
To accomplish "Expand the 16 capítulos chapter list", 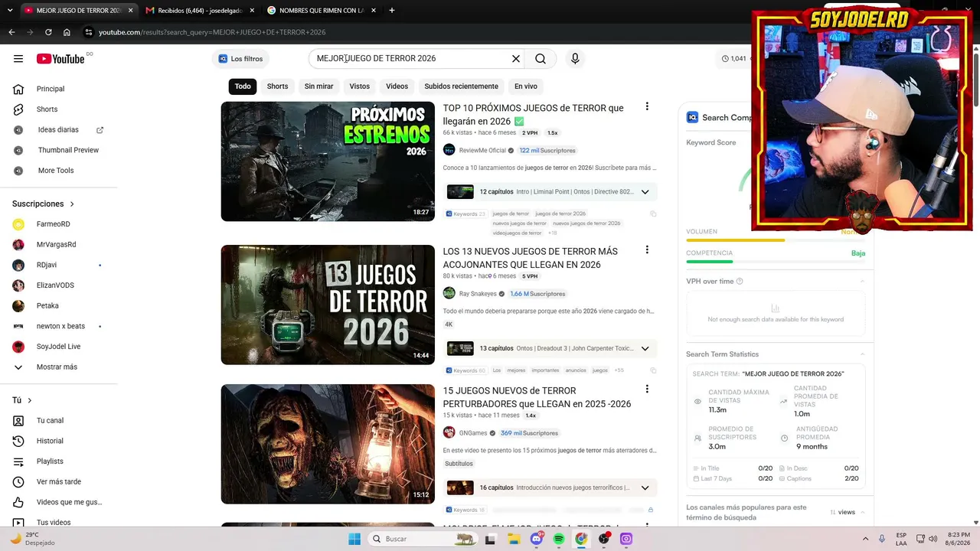I will [645, 487].
